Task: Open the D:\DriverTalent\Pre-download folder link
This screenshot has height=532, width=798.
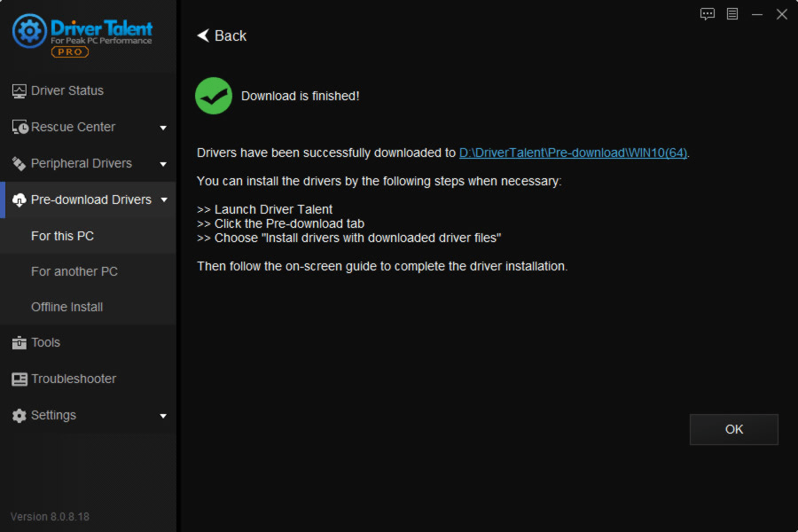Action: coord(573,153)
